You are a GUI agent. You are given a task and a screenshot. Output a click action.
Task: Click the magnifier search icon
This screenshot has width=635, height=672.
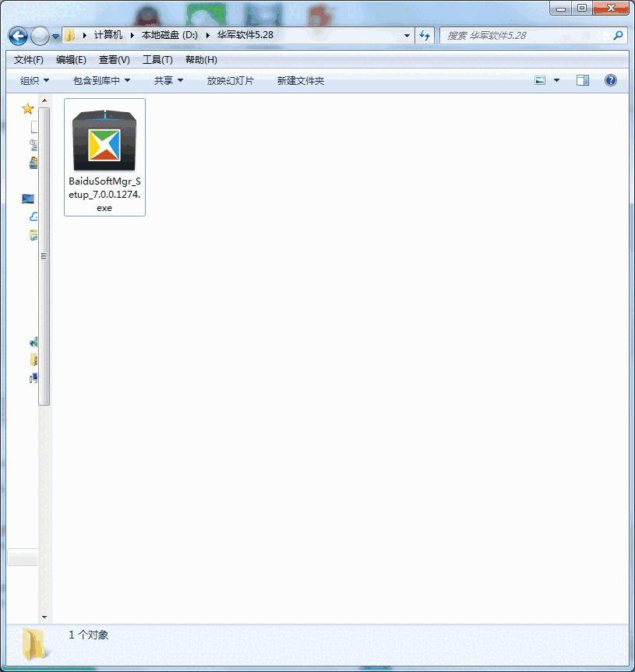(618, 36)
